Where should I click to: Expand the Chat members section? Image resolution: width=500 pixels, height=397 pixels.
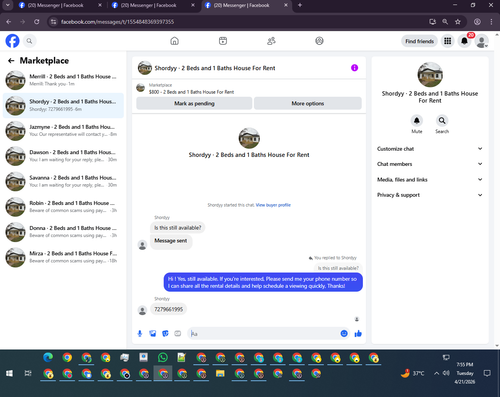[430, 164]
